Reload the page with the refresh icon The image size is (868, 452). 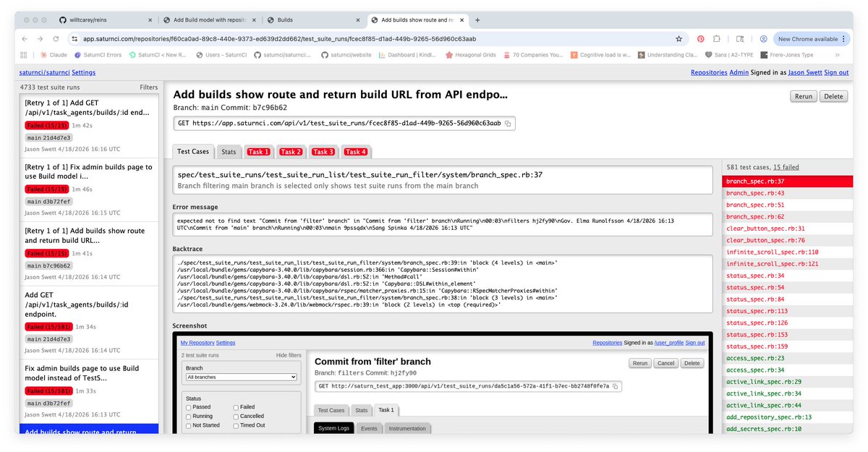coord(56,39)
